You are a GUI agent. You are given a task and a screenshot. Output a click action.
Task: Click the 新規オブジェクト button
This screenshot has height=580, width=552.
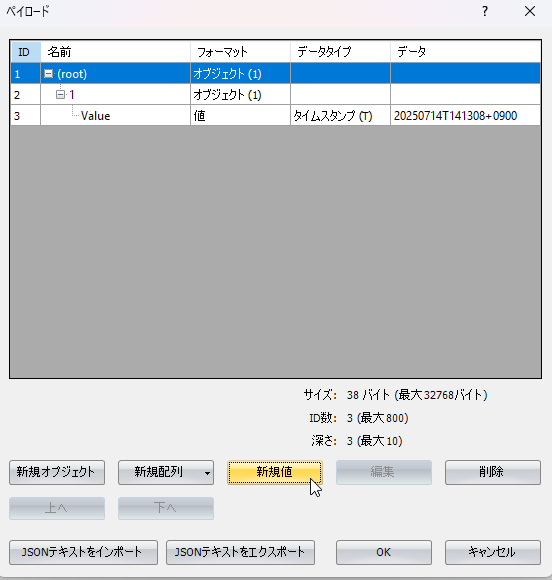pos(57,472)
